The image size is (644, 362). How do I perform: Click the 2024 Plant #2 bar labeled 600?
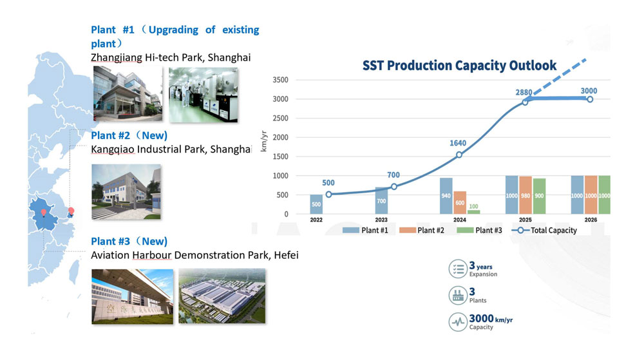click(x=460, y=202)
